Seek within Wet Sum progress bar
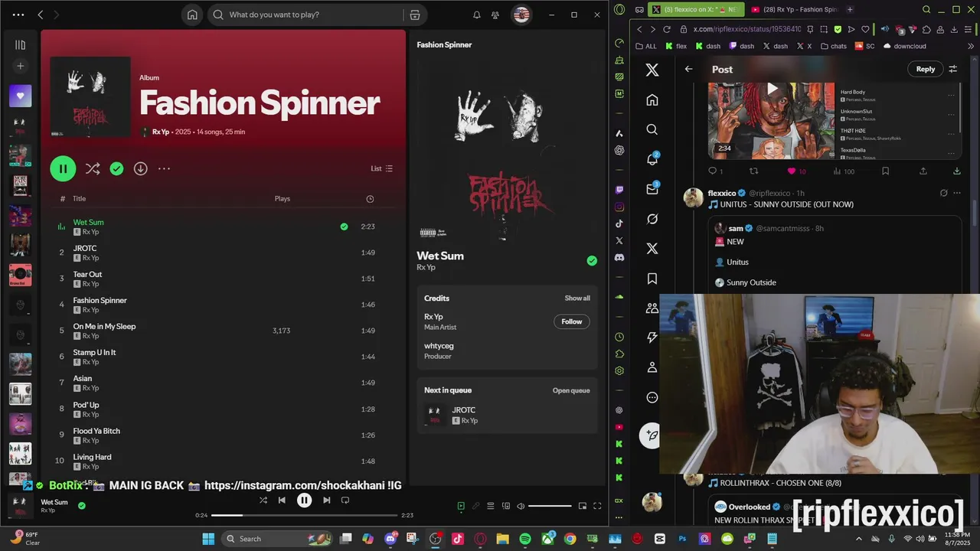 (x=304, y=515)
